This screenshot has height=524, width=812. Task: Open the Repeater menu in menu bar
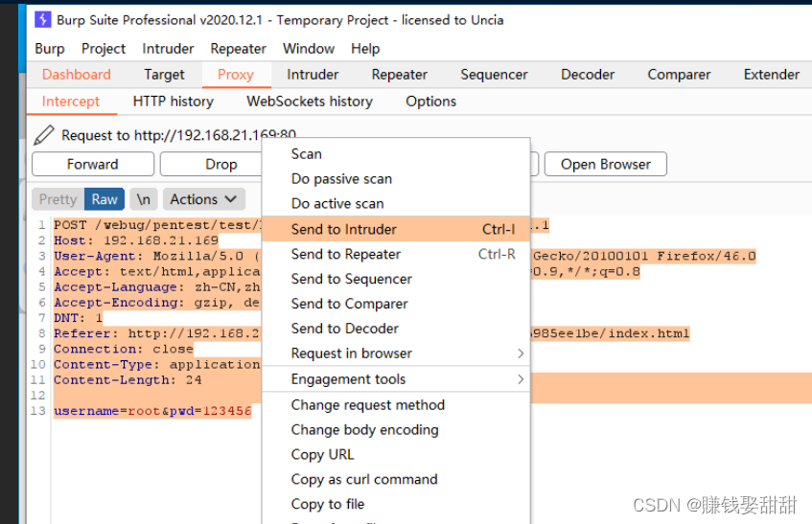click(238, 49)
